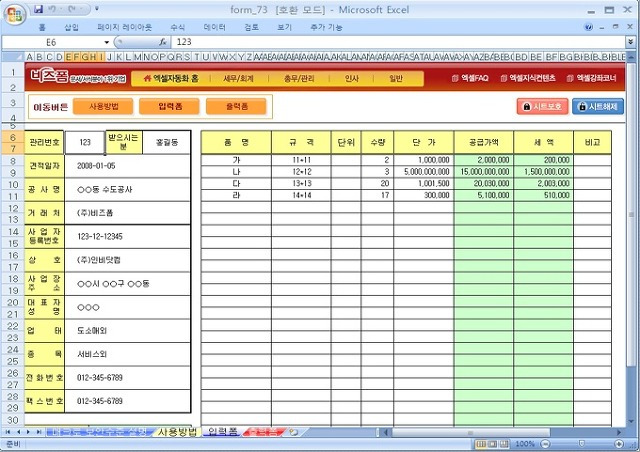Open the 엑셀지식컨텐츠 link
640x452 pixels.
pos(528,78)
